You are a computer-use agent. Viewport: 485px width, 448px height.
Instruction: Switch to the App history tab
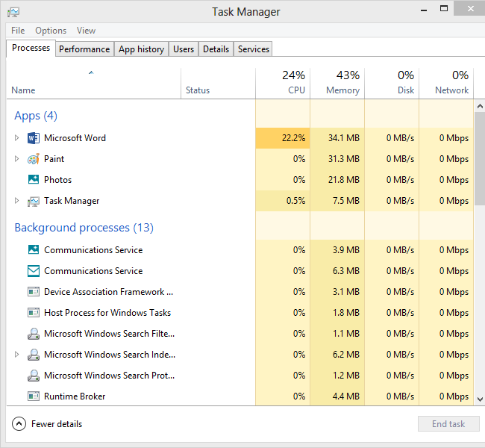pos(141,49)
